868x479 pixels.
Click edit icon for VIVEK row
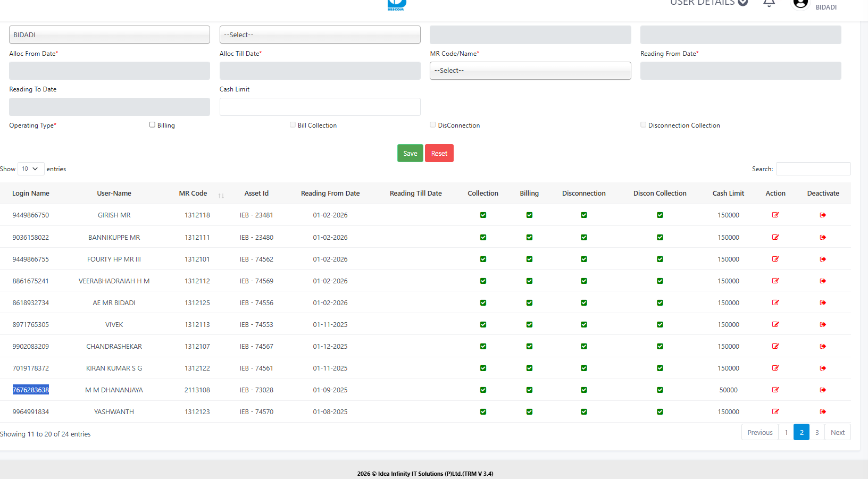775,325
